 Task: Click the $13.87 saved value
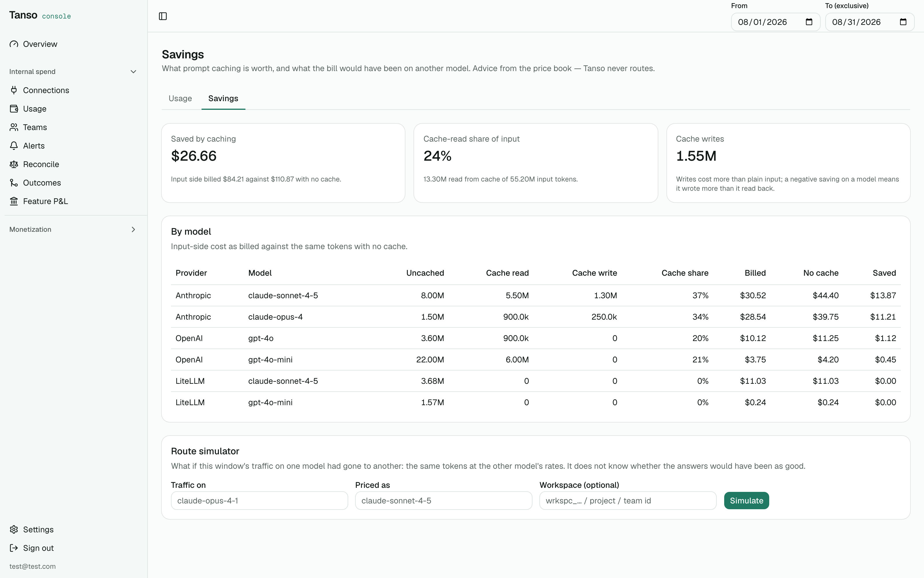point(883,295)
